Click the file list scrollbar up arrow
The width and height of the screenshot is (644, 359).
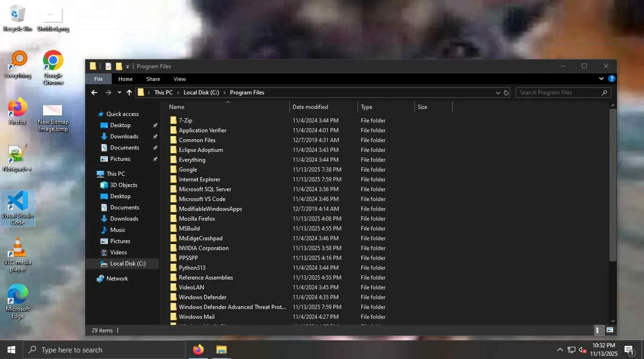(x=613, y=106)
